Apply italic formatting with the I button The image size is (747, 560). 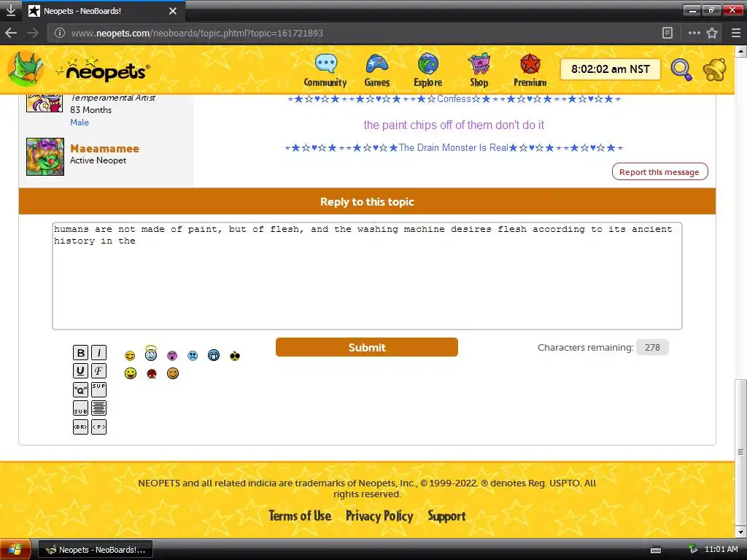98,353
